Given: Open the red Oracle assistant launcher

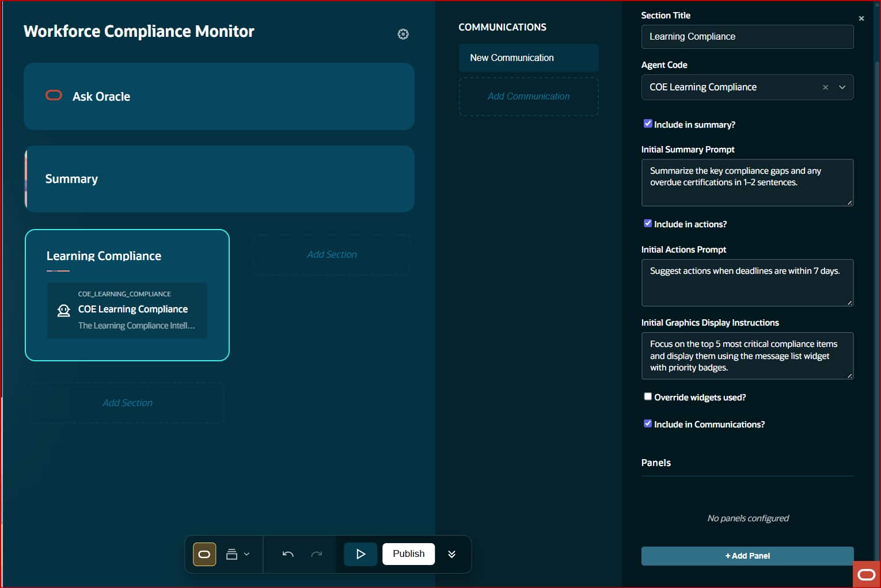Looking at the screenshot, I should pos(867,574).
